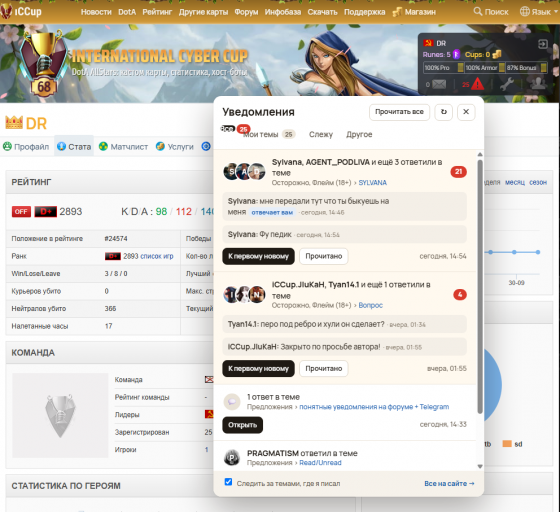Click the Открыть button
The image size is (560, 512).
pos(242,425)
